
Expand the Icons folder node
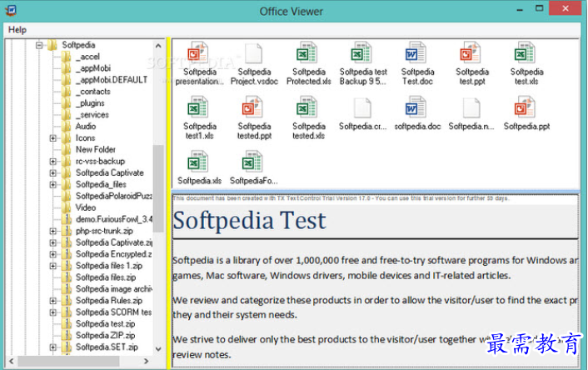tap(52, 138)
